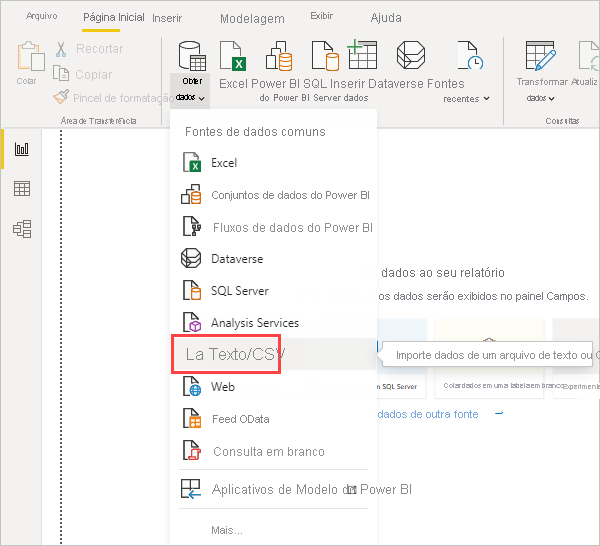Click the Consulta em branco icon
Screen dimensions: 600x546
click(x=192, y=451)
